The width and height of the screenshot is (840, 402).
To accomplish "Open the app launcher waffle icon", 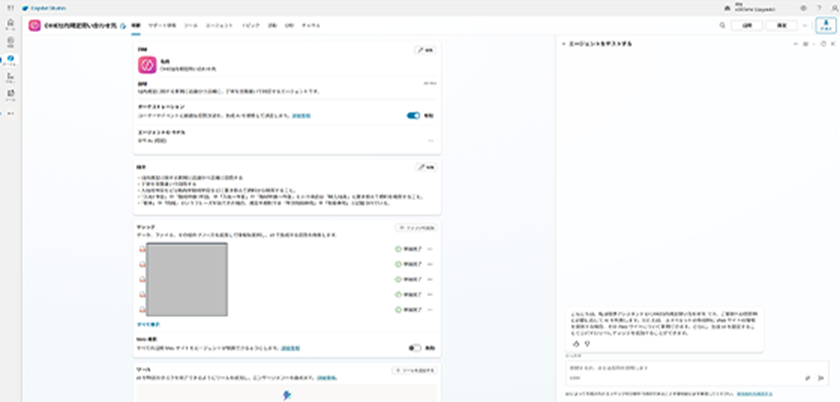I will click(x=9, y=7).
